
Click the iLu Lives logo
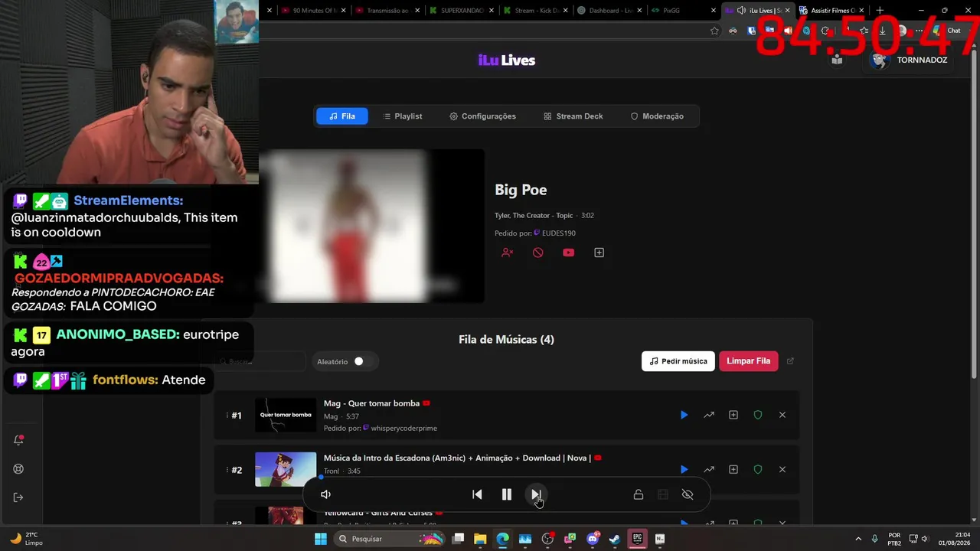pyautogui.click(x=507, y=60)
